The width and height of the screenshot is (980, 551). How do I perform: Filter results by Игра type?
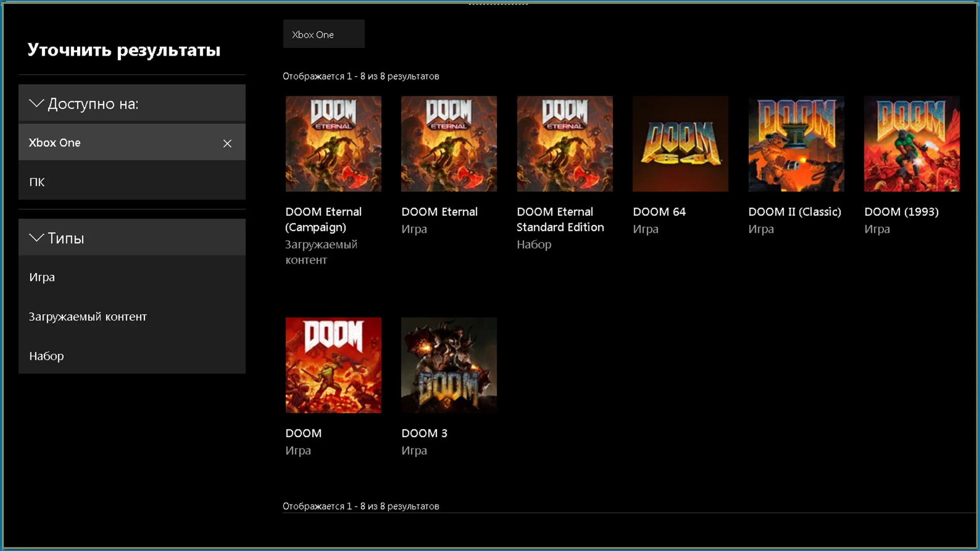tap(42, 277)
